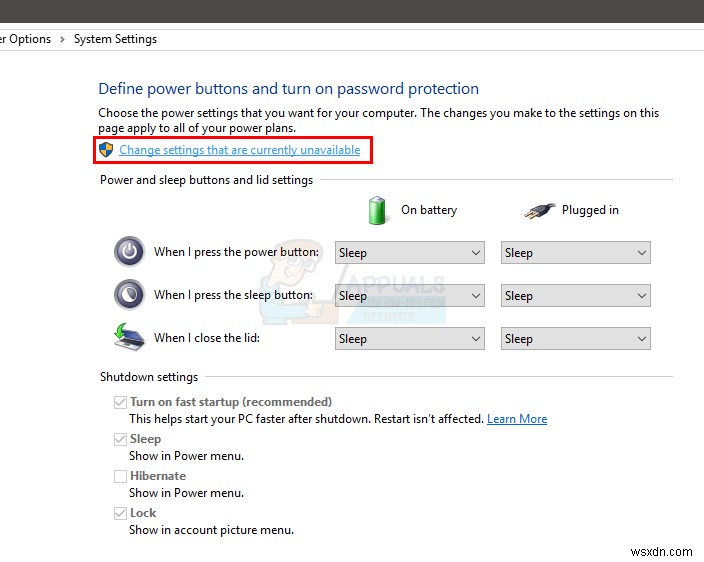The width and height of the screenshot is (704, 562).
Task: Open power button On battery dropdown
Action: click(410, 253)
